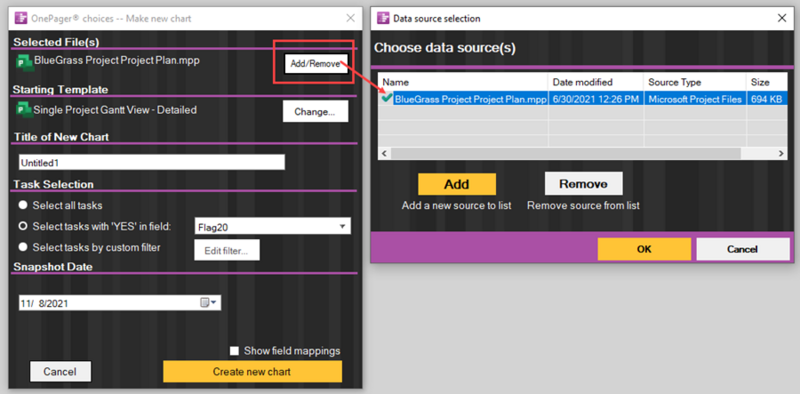Click the data source list left scroll arrow
This screenshot has width=800, height=394.
click(385, 153)
